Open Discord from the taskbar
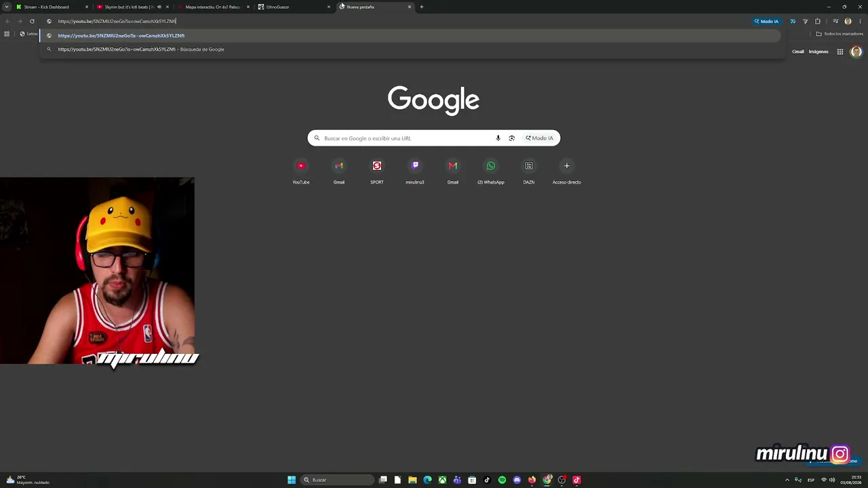 tap(517, 480)
